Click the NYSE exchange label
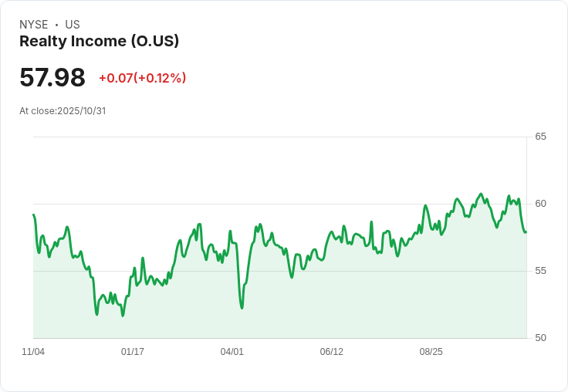The width and height of the screenshot is (568, 392). pos(34,25)
